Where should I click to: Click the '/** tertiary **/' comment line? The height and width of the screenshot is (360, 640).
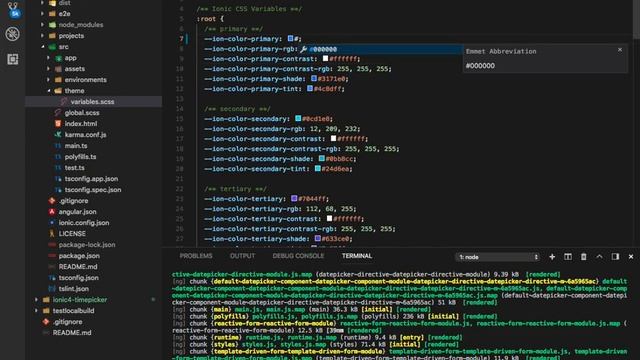(235, 189)
